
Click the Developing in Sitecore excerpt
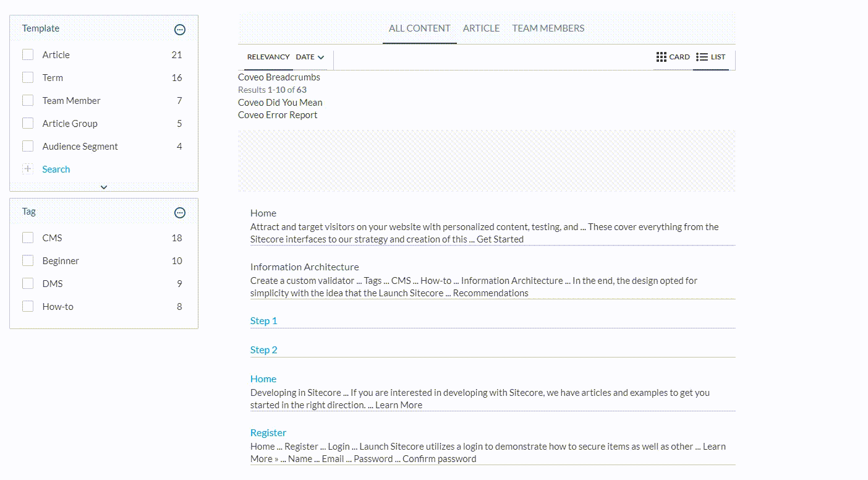point(480,398)
